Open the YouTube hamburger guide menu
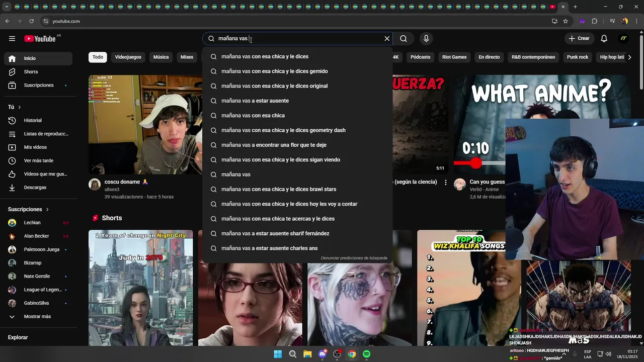 coord(12,39)
